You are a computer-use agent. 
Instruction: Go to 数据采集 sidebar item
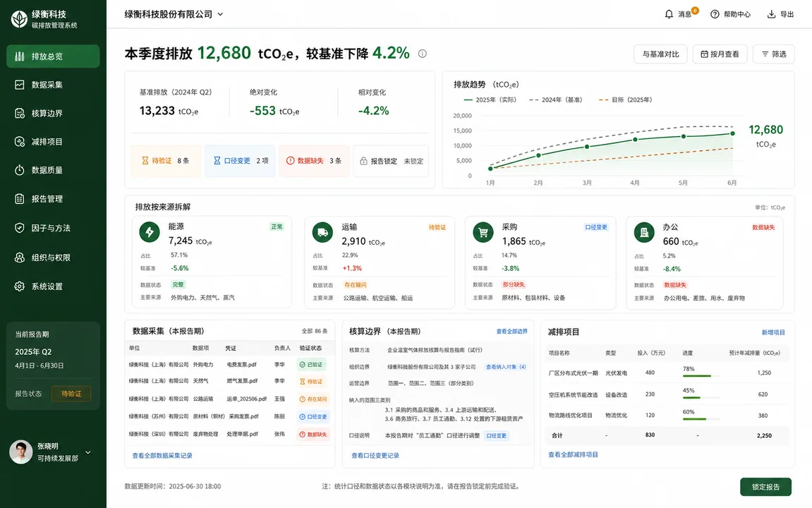(53, 85)
